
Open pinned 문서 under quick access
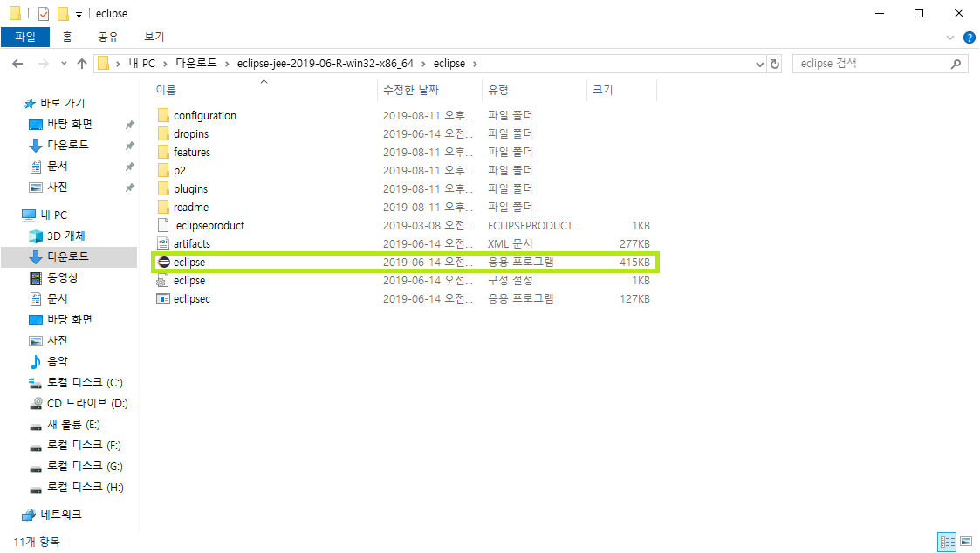(57, 167)
